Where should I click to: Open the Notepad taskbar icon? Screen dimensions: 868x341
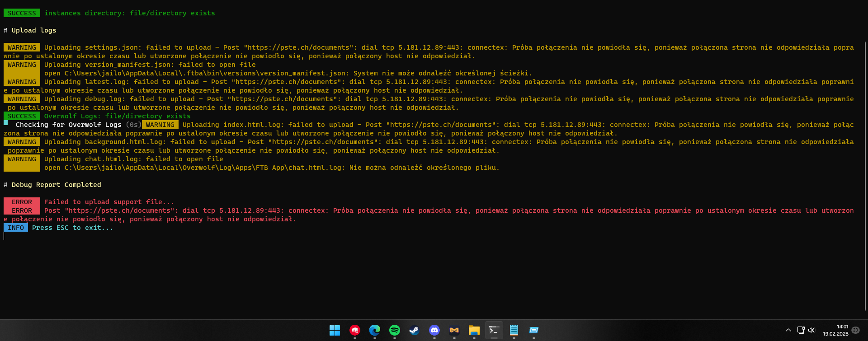514,330
